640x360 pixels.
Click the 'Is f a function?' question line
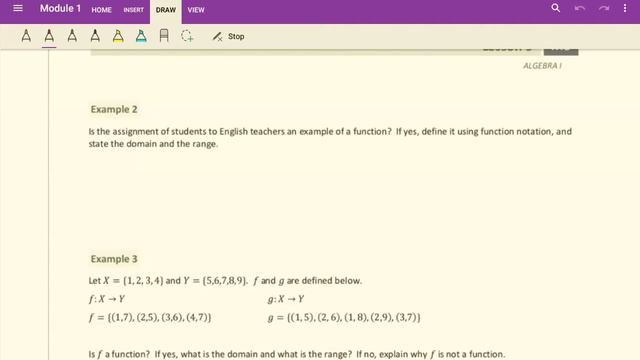(297, 354)
